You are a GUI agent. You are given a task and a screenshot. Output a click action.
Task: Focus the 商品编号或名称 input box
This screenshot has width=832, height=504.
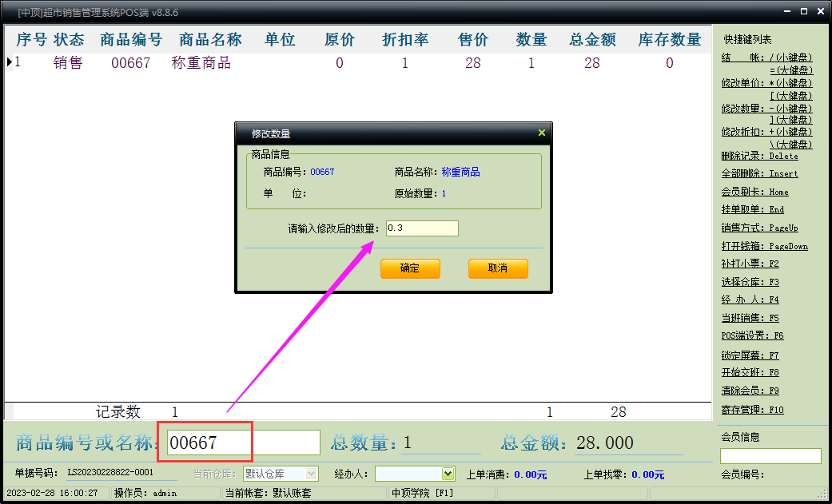click(x=244, y=442)
